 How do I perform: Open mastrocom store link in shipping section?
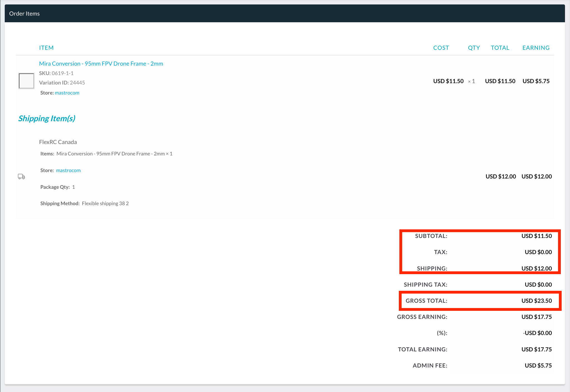[x=68, y=170]
